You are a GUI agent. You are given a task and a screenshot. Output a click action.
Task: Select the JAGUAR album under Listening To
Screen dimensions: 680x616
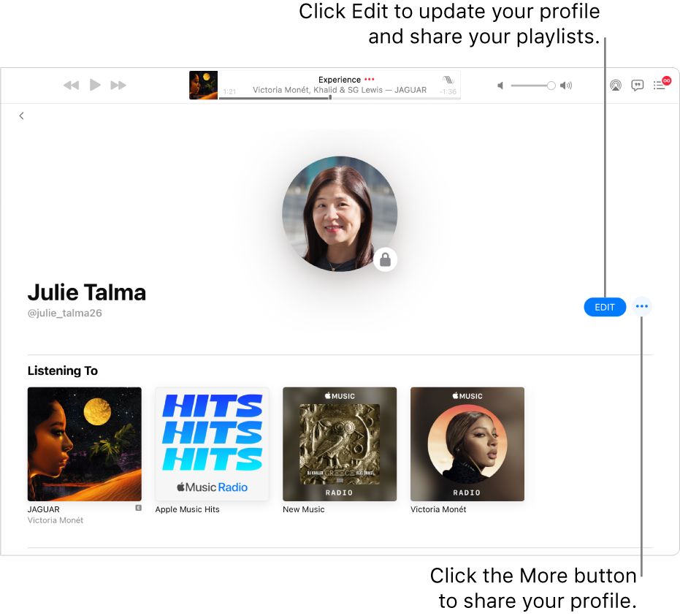click(84, 444)
